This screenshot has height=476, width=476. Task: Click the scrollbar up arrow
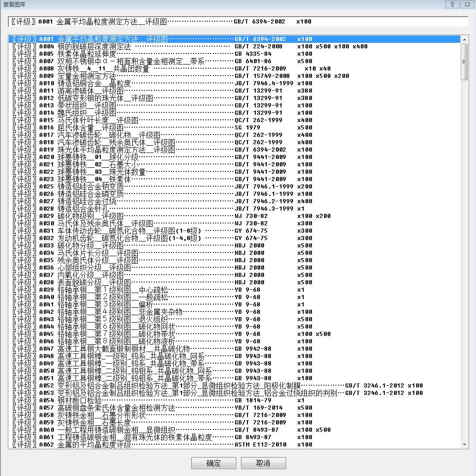point(464,39)
